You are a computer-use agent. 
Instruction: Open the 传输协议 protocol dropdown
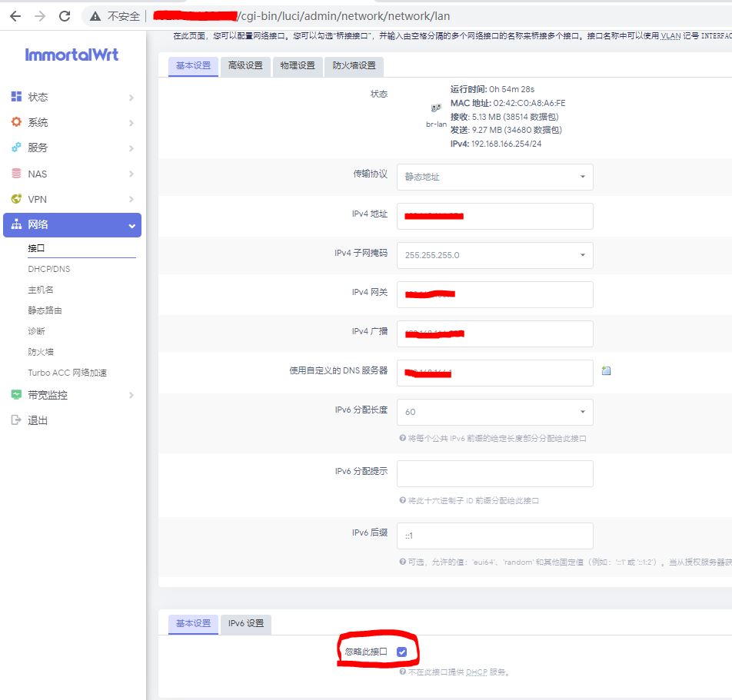tap(494, 177)
